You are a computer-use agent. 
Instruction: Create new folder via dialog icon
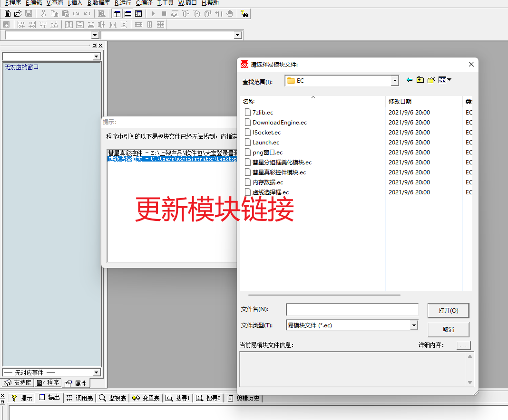click(x=431, y=80)
